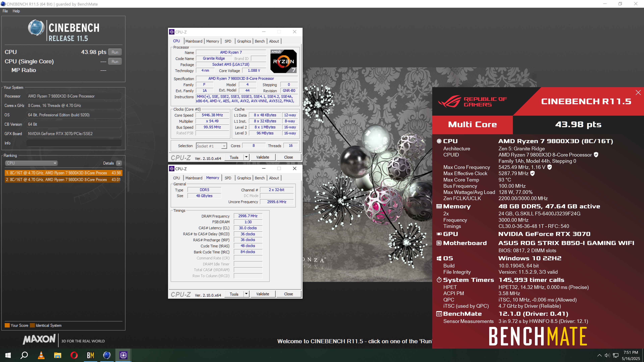
Task: Click the CPUID verified shield icon
Action: (x=596, y=155)
